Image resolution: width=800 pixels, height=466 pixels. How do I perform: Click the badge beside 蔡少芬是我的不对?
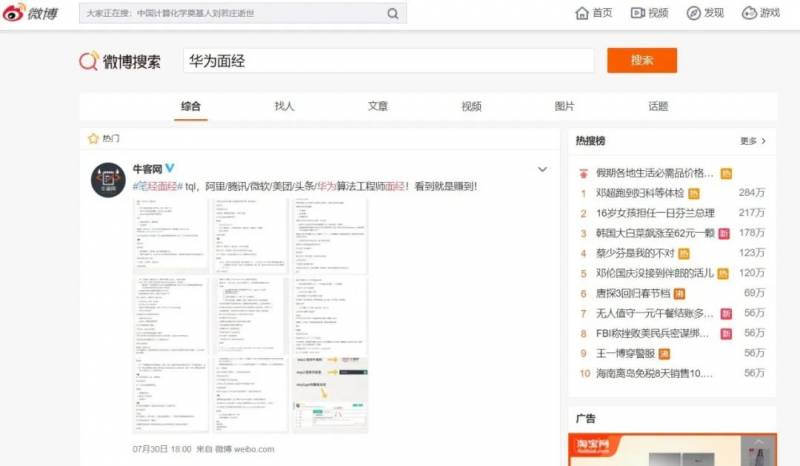click(x=684, y=254)
